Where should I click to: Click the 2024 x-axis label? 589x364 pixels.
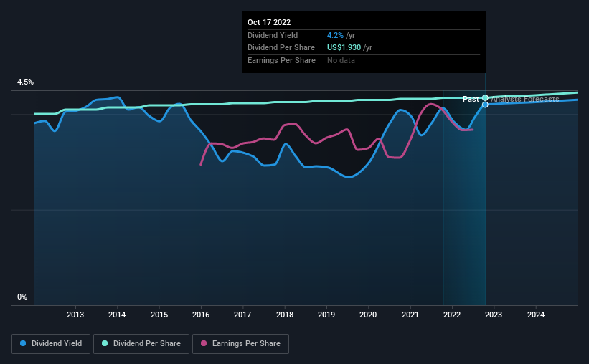536,315
